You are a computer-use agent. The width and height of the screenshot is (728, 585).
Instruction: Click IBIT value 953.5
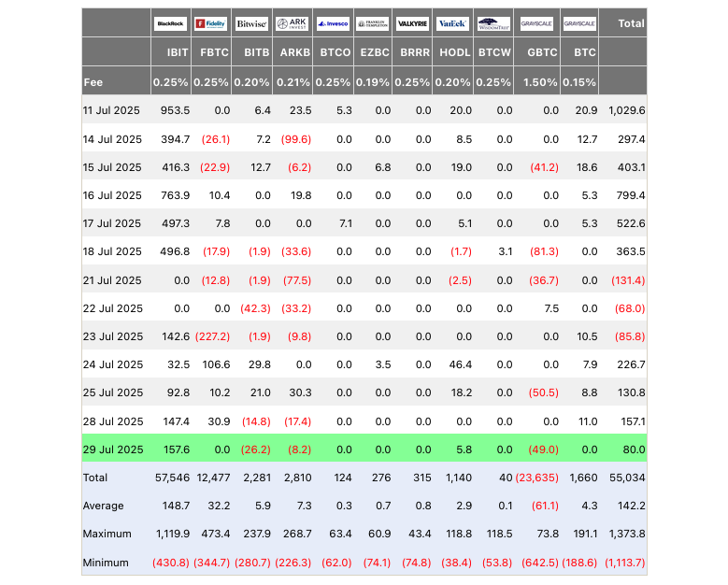(x=175, y=110)
